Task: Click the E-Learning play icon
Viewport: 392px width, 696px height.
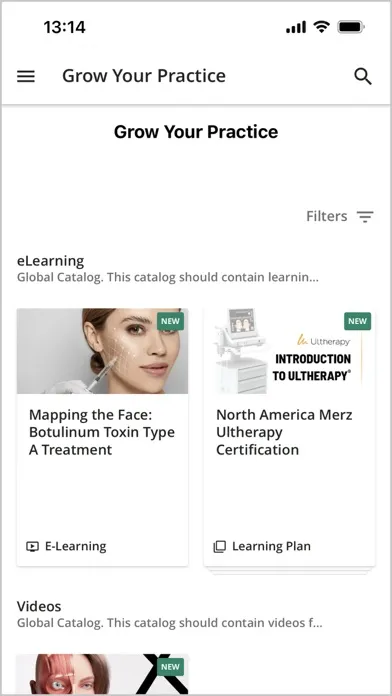Action: pyautogui.click(x=32, y=546)
